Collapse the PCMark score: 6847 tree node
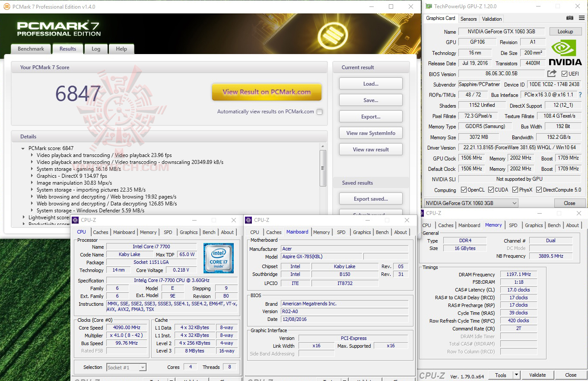 point(23,148)
